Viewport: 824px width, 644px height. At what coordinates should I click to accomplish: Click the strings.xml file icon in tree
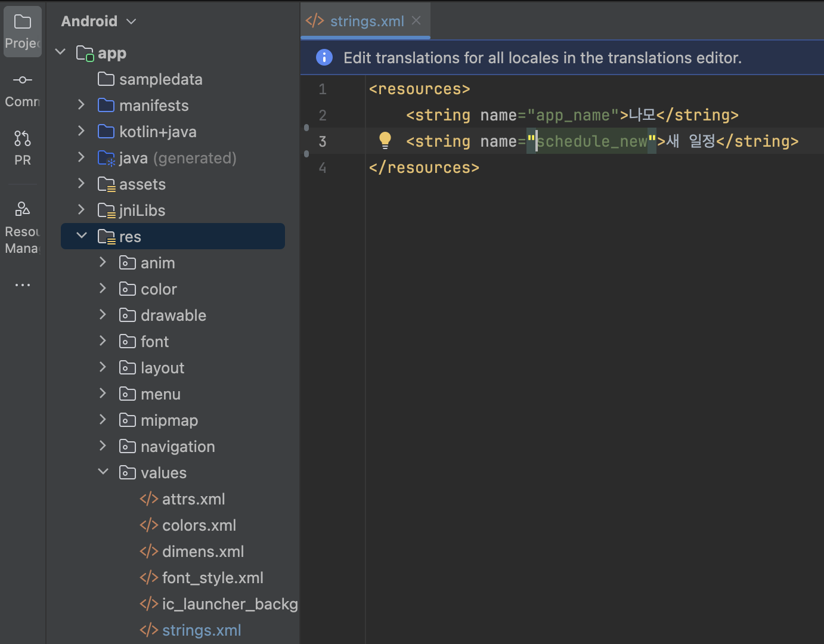click(x=149, y=630)
